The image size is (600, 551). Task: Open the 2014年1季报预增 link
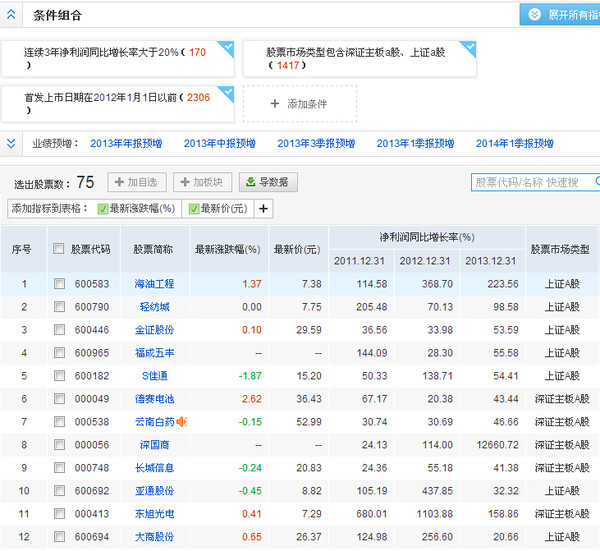[515, 143]
